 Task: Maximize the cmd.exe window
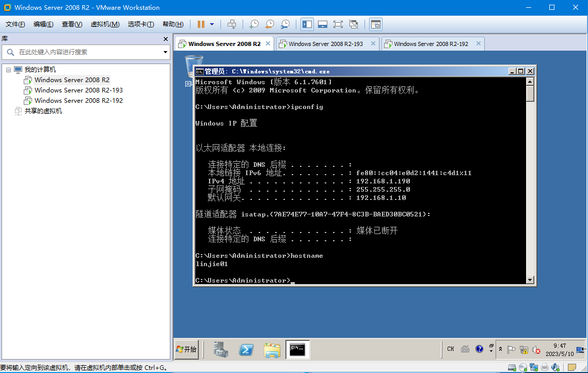(521, 71)
